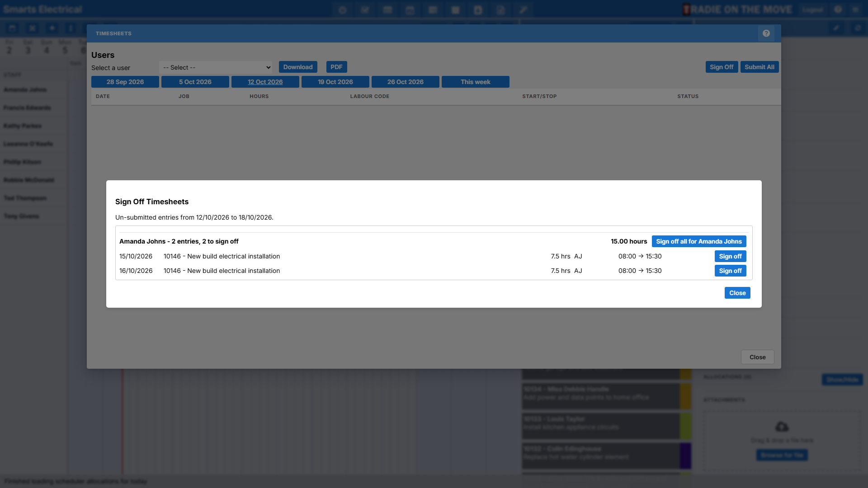This screenshot has width=868, height=488.
Task: Click the Submit All button
Action: pos(759,67)
